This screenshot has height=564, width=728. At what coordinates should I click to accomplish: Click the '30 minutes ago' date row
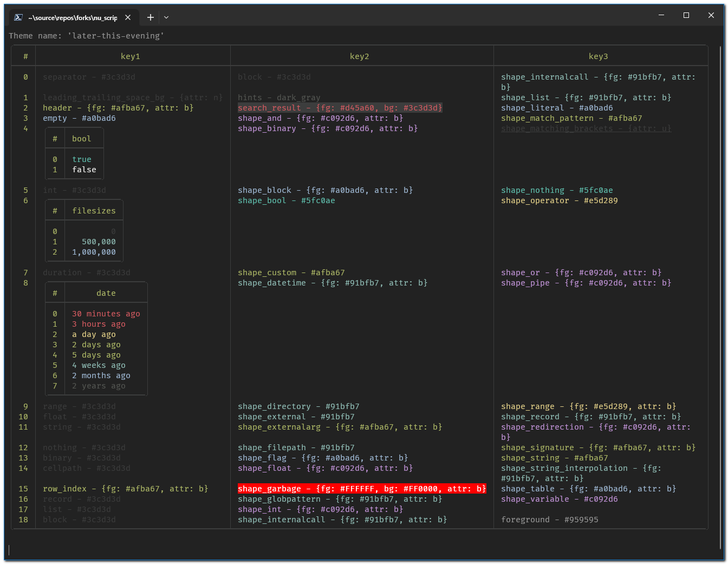pos(106,314)
